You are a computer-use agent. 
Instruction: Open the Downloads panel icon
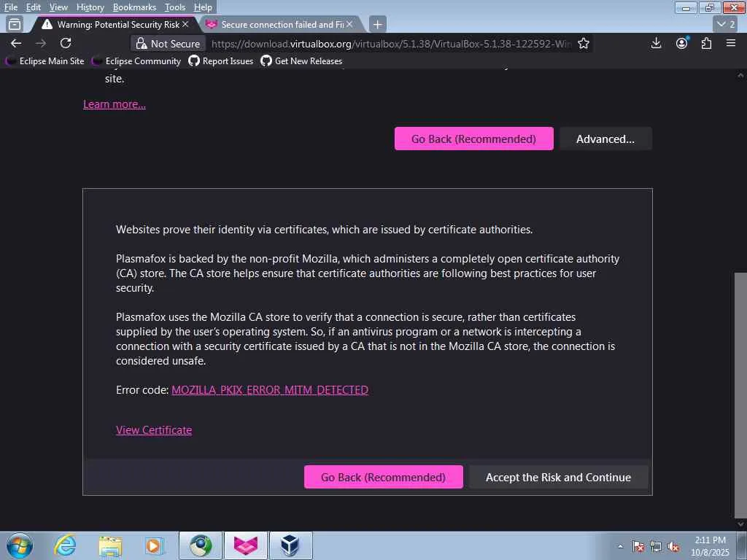click(x=656, y=43)
